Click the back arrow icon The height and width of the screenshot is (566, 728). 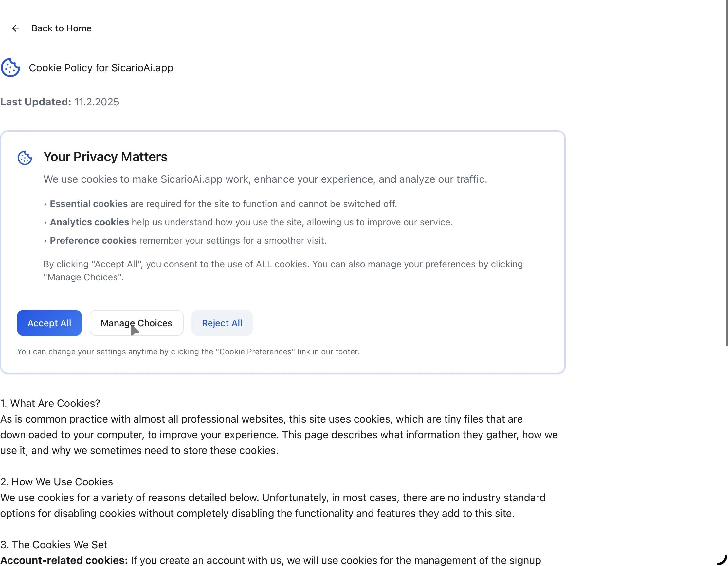tap(15, 28)
